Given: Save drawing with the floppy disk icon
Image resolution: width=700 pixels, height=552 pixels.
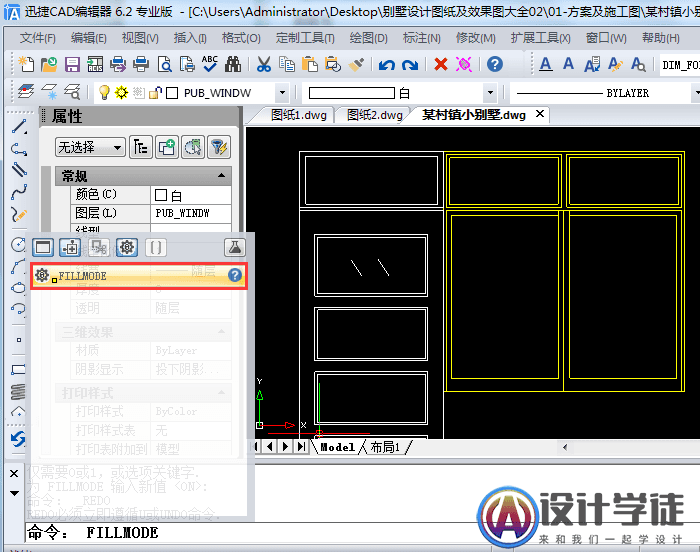Looking at the screenshot, I should coord(72,65).
